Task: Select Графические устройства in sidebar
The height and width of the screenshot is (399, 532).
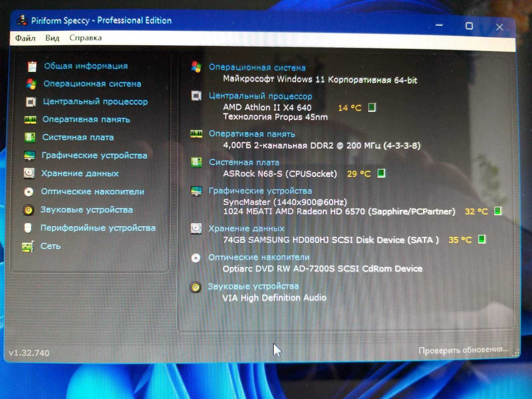Action: [94, 155]
